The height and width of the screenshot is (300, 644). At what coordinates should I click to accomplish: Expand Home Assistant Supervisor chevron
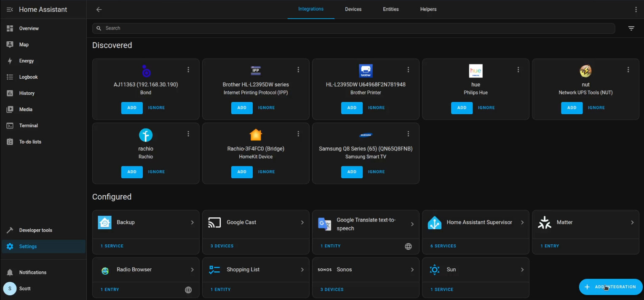[x=522, y=222]
